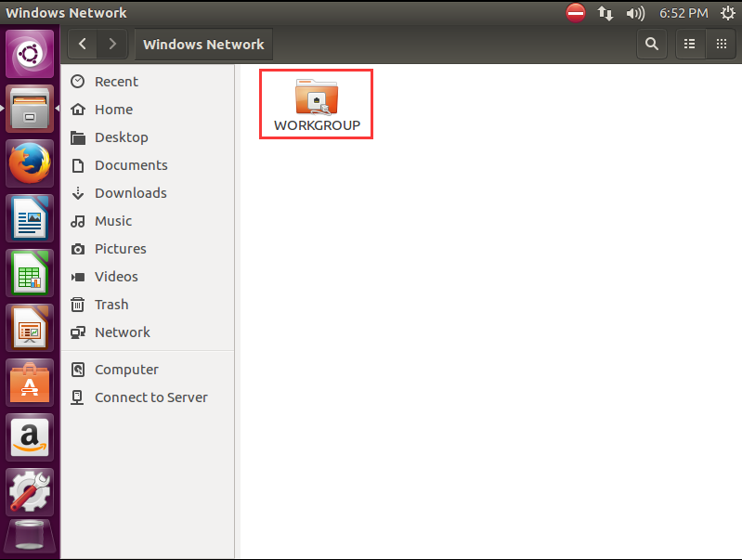Open Recent in the sidebar
This screenshot has width=742, height=560.
point(148,82)
